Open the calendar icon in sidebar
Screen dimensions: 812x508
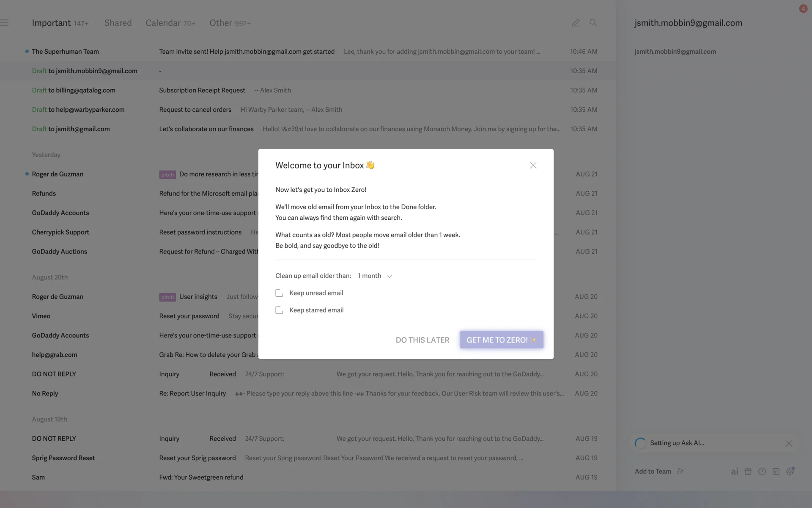point(776,472)
